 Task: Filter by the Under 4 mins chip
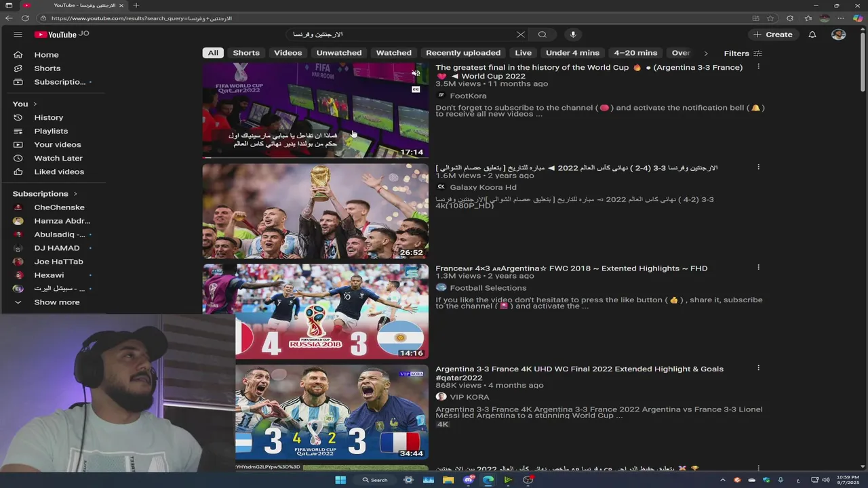pyautogui.click(x=572, y=53)
